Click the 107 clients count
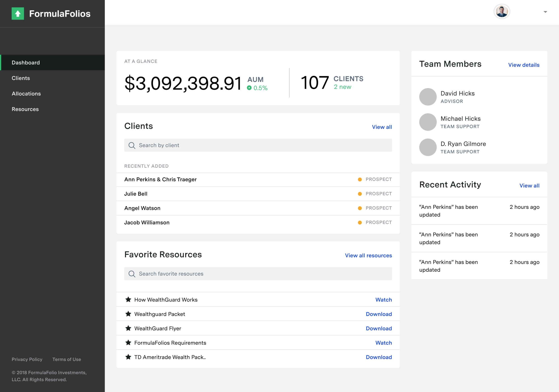 coord(315,83)
